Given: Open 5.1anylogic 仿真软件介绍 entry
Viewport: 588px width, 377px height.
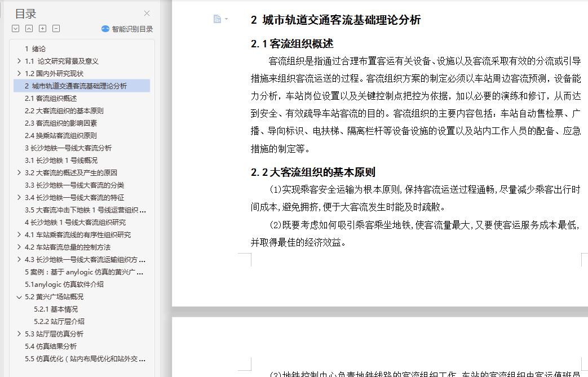Looking at the screenshot, I should [x=64, y=284].
